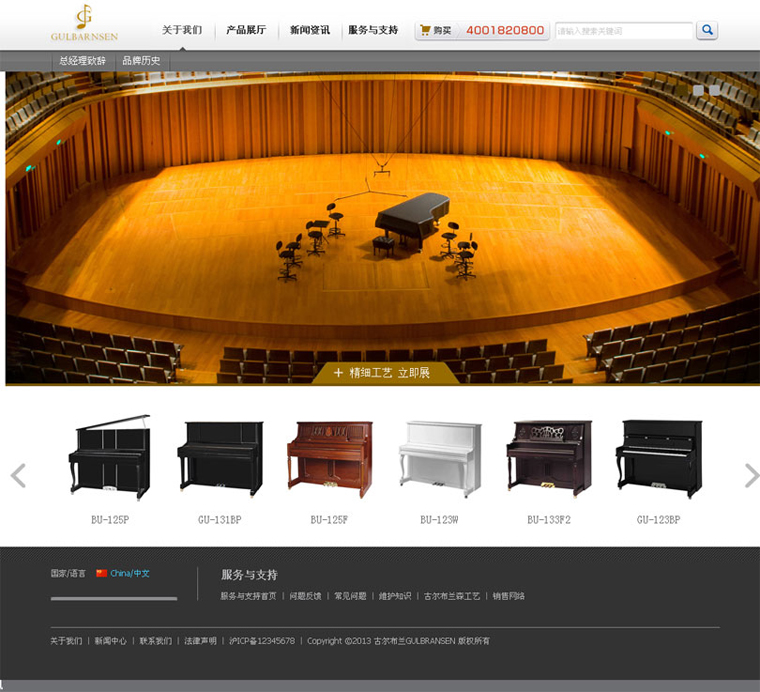Click the search magnifier button
Image resolution: width=760 pixels, height=692 pixels.
(x=707, y=31)
